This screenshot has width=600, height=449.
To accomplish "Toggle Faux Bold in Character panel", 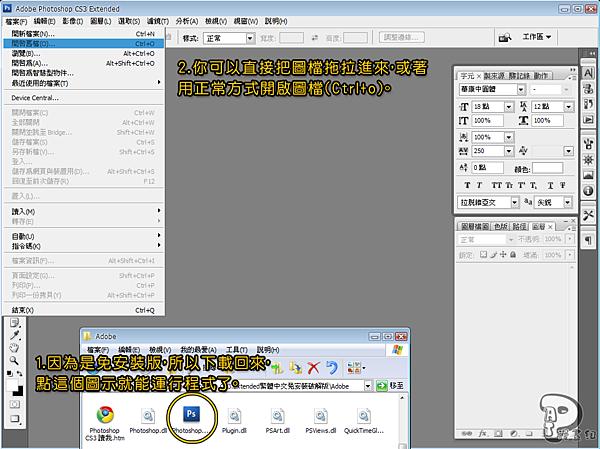I will click(467, 185).
